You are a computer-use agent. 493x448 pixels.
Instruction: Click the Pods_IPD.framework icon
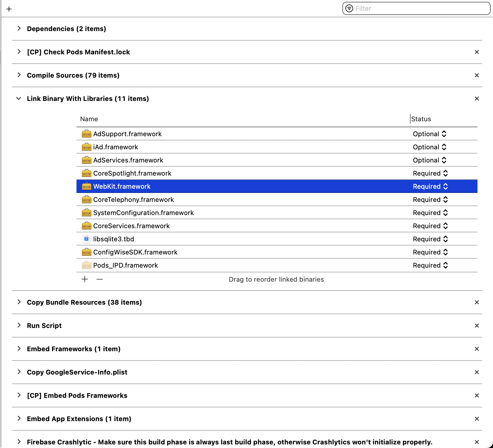point(86,265)
